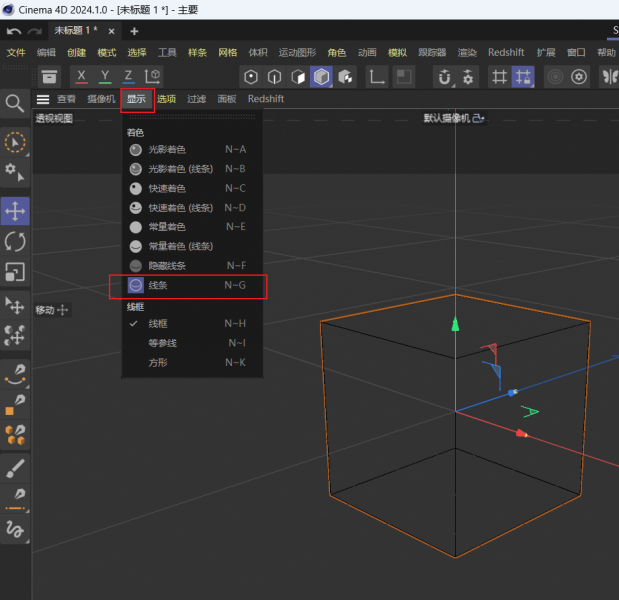Click the symmetry butterfly icon
The height and width of the screenshot is (600, 619).
[x=610, y=77]
